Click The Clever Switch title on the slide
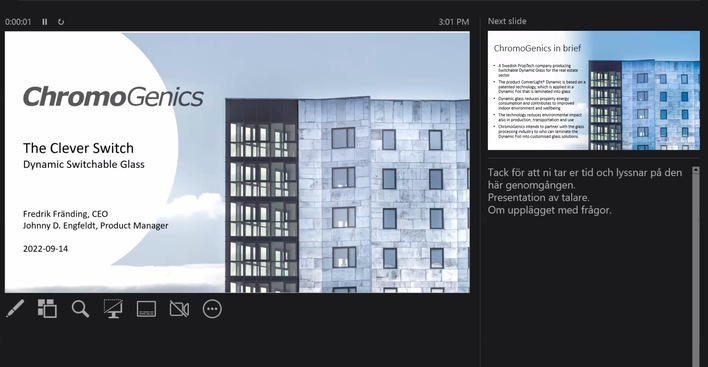The image size is (708, 367). click(x=79, y=148)
